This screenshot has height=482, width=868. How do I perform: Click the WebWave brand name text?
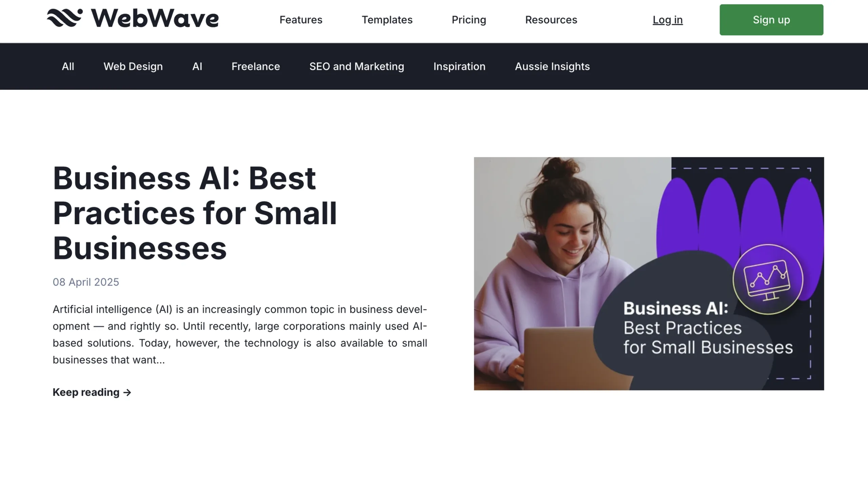(x=155, y=18)
